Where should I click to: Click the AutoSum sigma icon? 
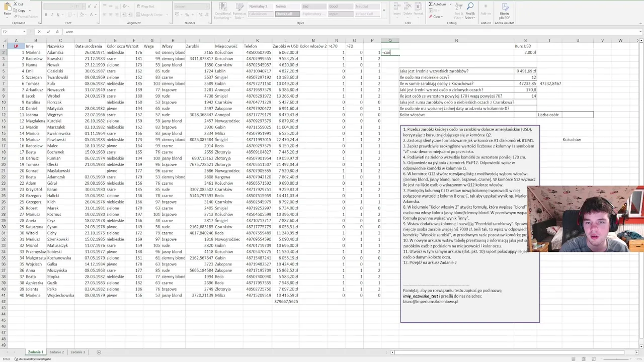[x=431, y=4]
